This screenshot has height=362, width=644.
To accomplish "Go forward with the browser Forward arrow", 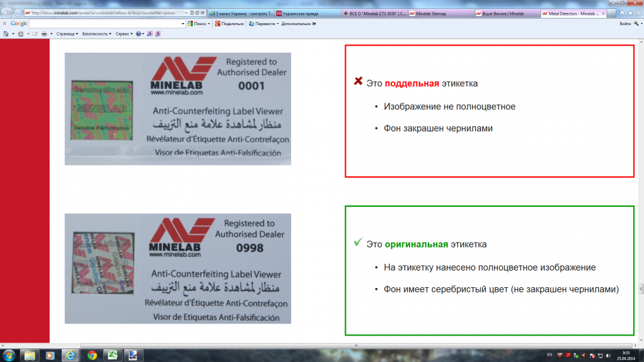I will 18,13.
